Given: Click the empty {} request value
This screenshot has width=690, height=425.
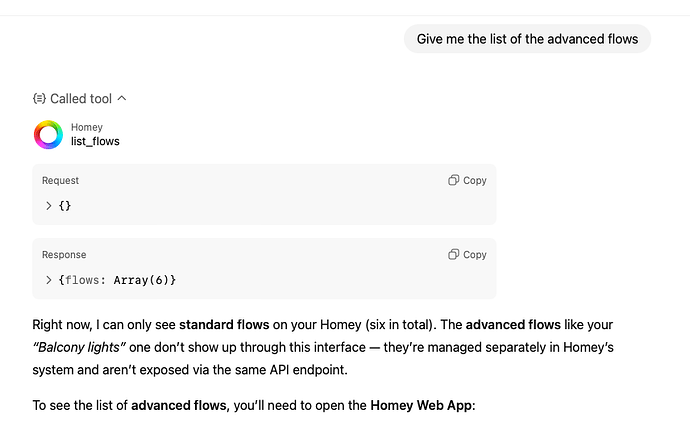Looking at the screenshot, I should point(65,205).
